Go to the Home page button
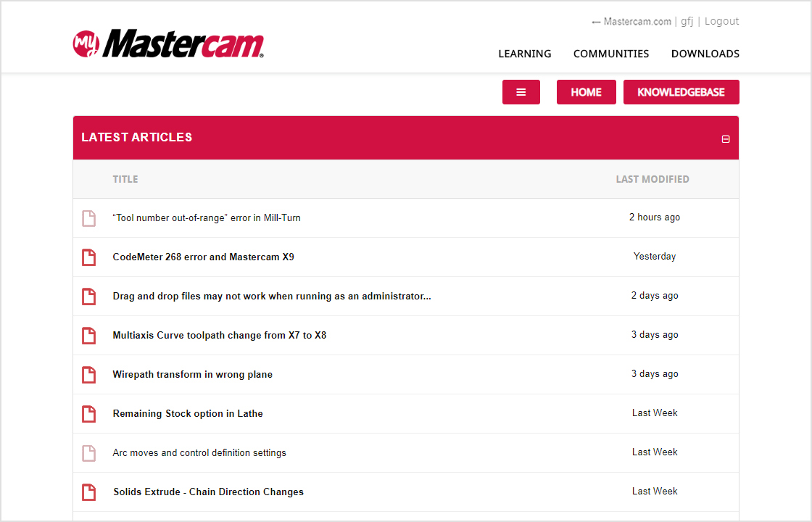 [x=587, y=92]
